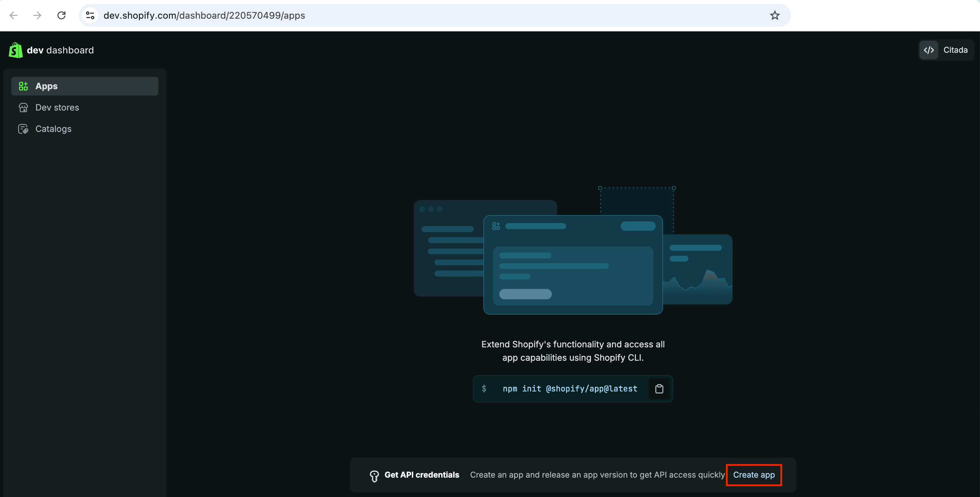
Task: Click the Catalogs icon in sidebar
Action: 23,129
